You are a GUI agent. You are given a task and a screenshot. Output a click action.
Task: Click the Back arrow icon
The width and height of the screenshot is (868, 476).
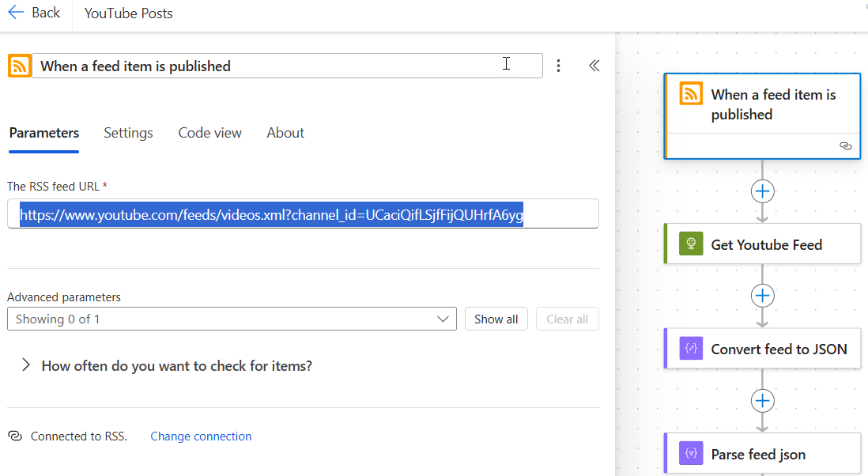(x=16, y=12)
